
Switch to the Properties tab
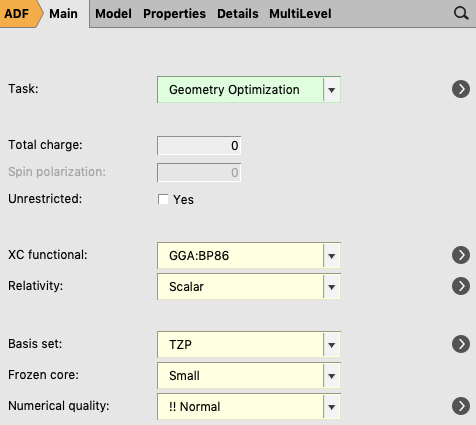pos(174,14)
